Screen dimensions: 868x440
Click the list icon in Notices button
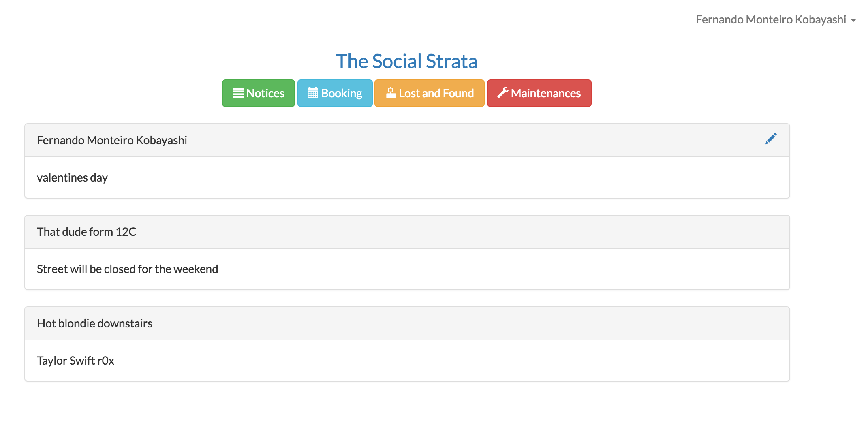[238, 93]
